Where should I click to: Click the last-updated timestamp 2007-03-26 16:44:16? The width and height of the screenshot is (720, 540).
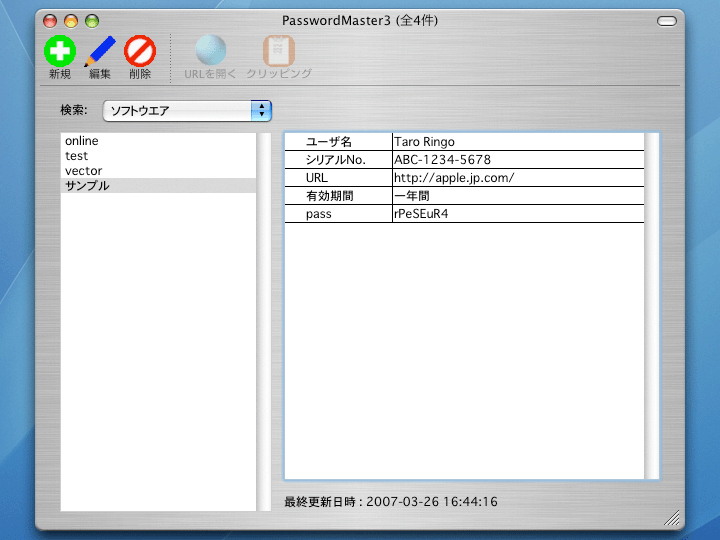click(x=432, y=501)
